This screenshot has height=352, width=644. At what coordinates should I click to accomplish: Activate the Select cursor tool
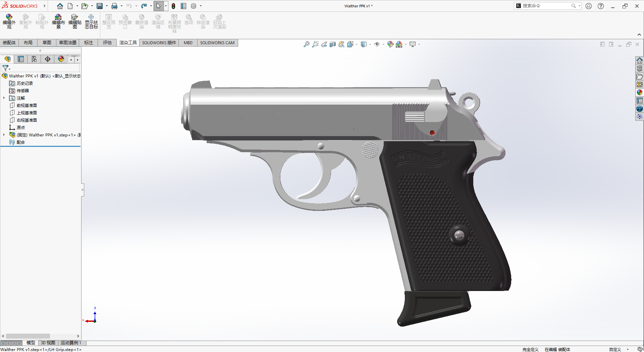coord(159,6)
